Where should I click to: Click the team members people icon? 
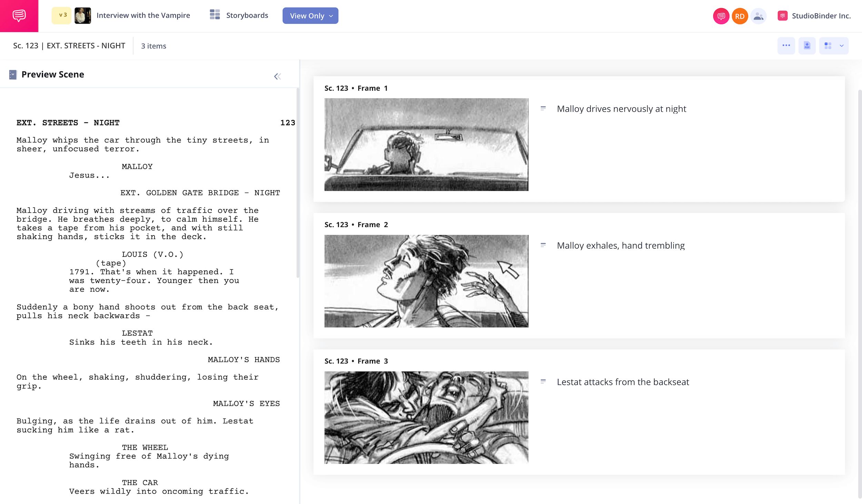click(x=758, y=16)
